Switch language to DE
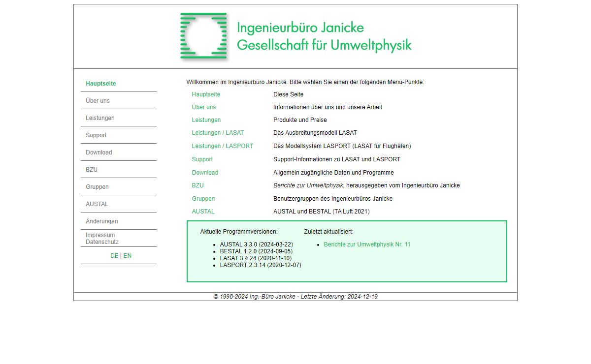 pyautogui.click(x=114, y=256)
